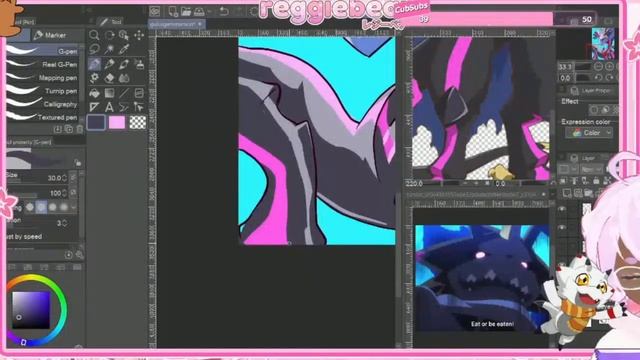Select the Eraser tool
The height and width of the screenshot is (360, 640).
(109, 78)
